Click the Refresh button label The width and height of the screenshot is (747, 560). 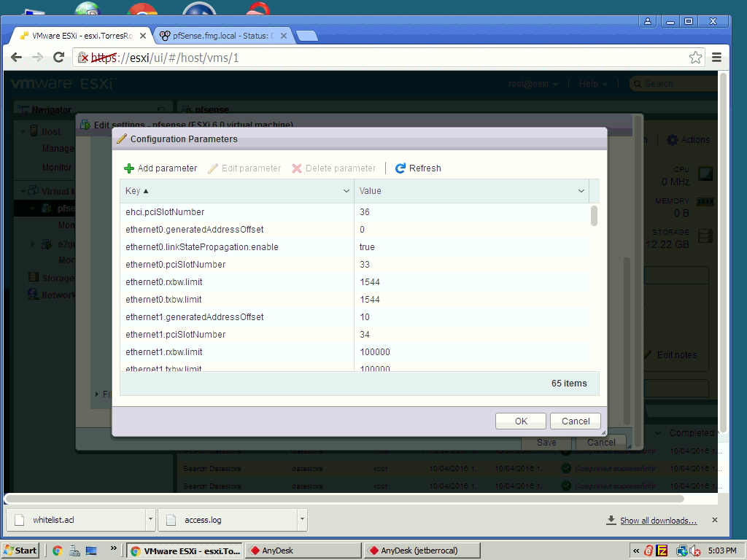point(425,168)
